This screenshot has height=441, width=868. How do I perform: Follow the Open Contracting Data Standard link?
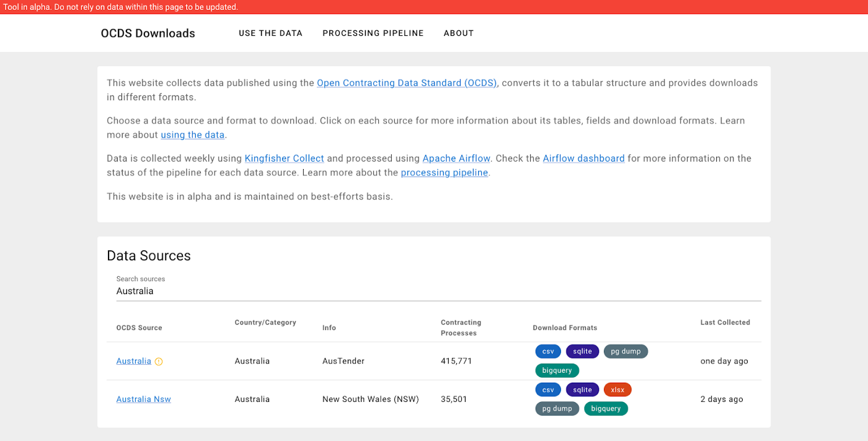click(x=407, y=82)
